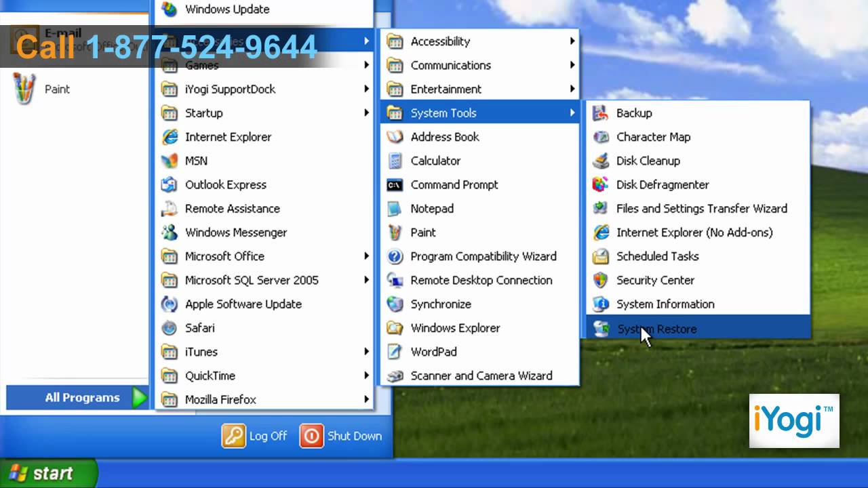Screen dimensions: 868x488
Task: Click the Microsoft Office text label
Action: point(224,256)
